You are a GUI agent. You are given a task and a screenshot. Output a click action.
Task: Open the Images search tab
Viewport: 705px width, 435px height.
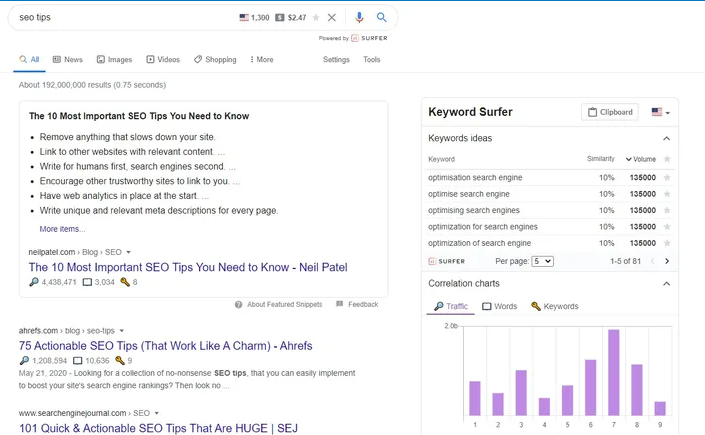(114, 59)
